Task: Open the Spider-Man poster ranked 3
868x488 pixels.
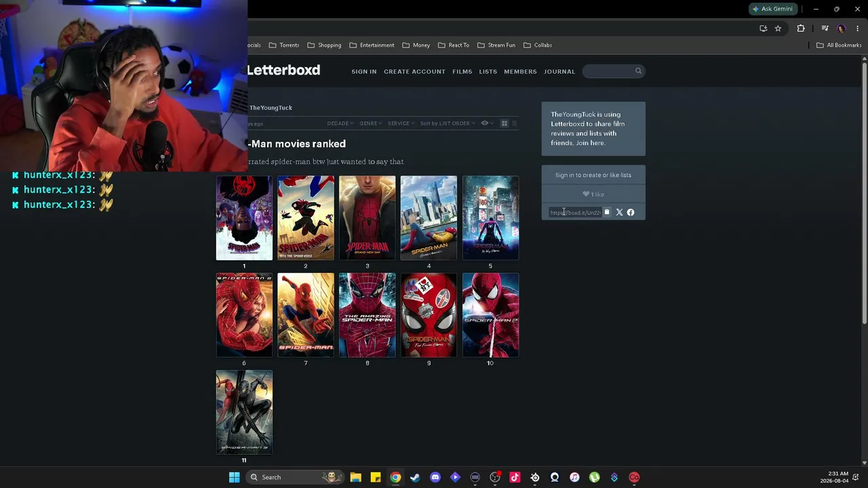Action: pos(368,218)
